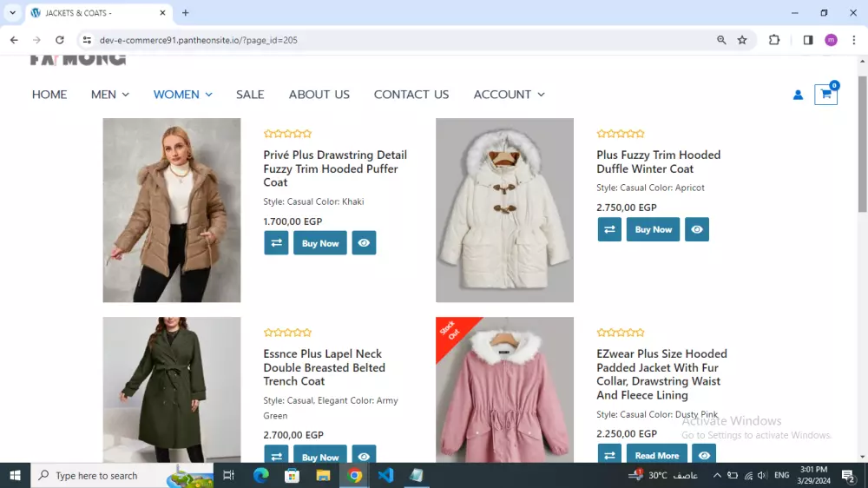The width and height of the screenshot is (868, 488).
Task: Select the JACKETS & COATS browser tab
Action: click(x=99, y=13)
